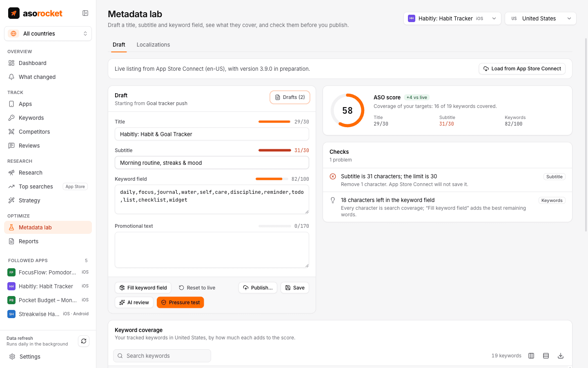Click Reset to live
The width and height of the screenshot is (588, 368).
point(197,288)
